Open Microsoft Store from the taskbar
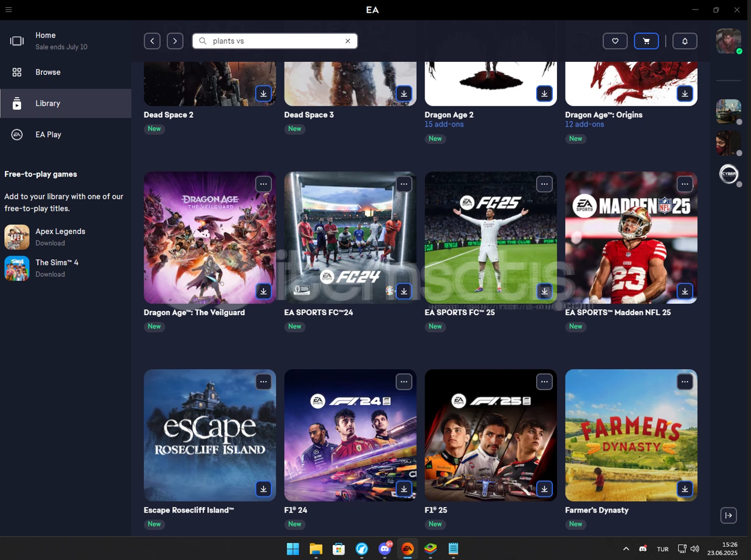The image size is (751, 560). pos(339,549)
